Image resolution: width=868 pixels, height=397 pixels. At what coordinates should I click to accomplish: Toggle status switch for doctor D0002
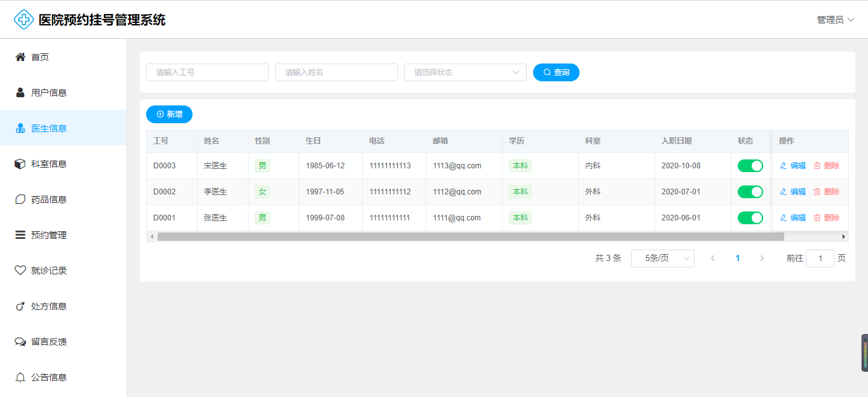pos(750,192)
